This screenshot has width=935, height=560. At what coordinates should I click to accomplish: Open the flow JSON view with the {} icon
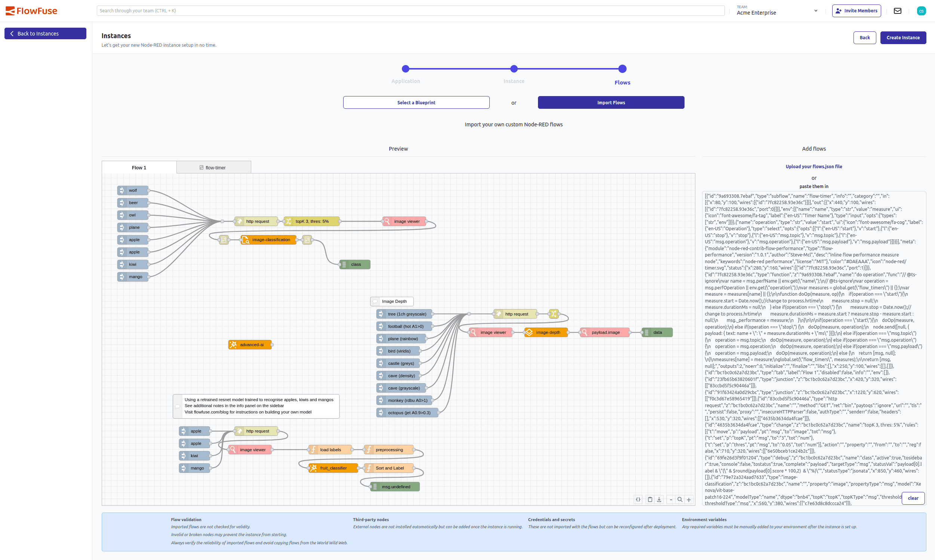638,499
